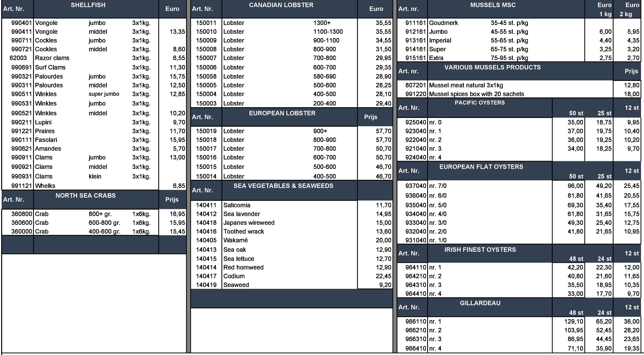Click VARIOUS MUSSELS PRODUCTS header

point(492,67)
